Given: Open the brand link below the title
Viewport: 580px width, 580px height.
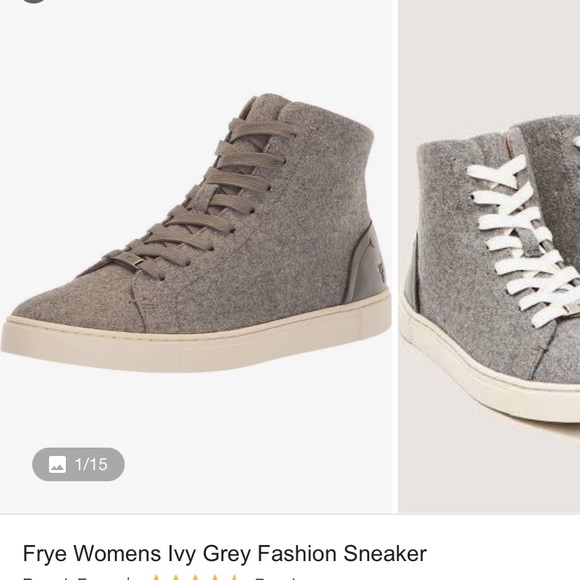Looking at the screenshot, I should coord(70,578).
